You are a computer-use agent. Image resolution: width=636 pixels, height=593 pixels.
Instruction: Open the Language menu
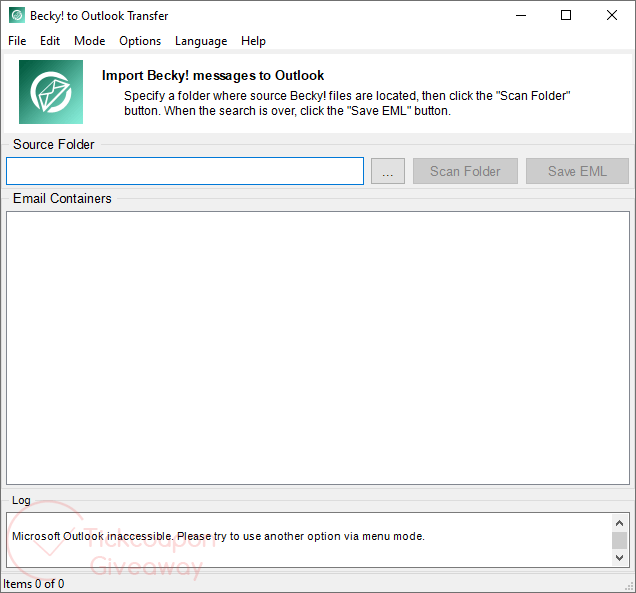(201, 41)
